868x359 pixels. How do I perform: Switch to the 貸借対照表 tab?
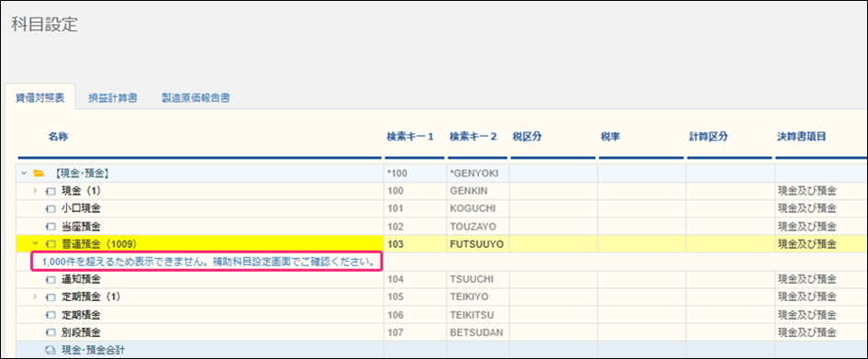pyautogui.click(x=39, y=97)
